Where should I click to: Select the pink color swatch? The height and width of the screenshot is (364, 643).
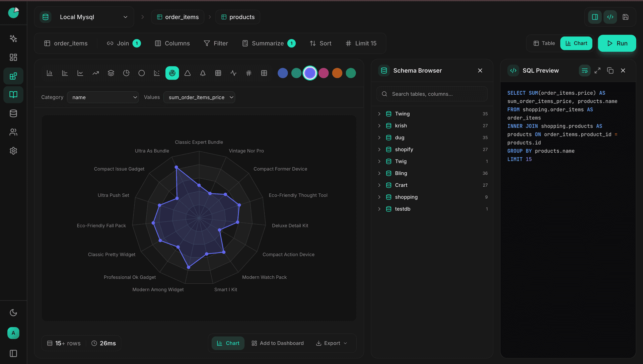pos(324,73)
